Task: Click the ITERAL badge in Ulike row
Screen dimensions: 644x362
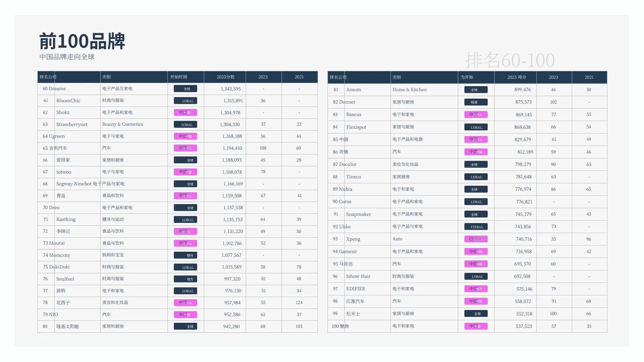Action: tap(476, 227)
